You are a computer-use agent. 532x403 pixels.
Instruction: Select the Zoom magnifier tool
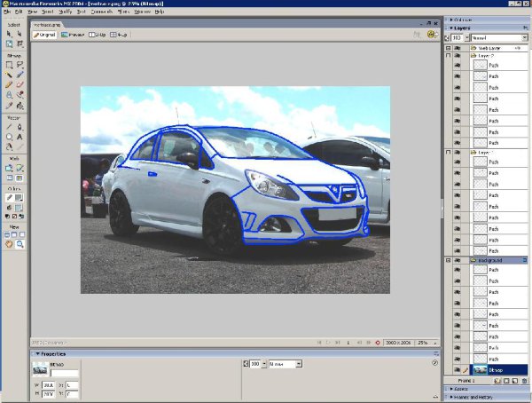pos(20,243)
